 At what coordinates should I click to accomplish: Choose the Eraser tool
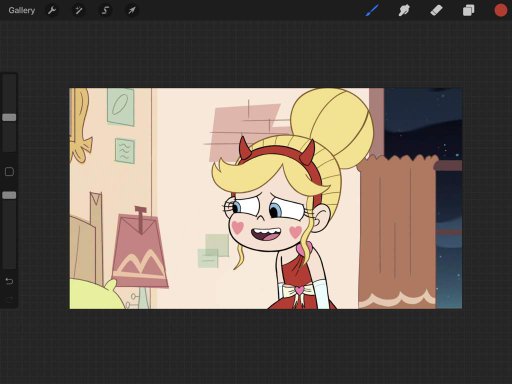coord(436,10)
